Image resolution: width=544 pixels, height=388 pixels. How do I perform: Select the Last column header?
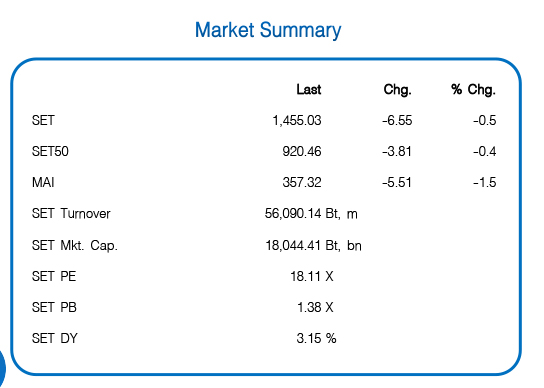click(x=308, y=90)
